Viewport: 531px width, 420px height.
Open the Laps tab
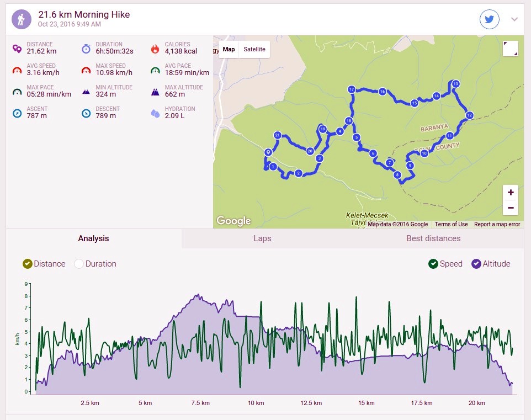pyautogui.click(x=262, y=238)
